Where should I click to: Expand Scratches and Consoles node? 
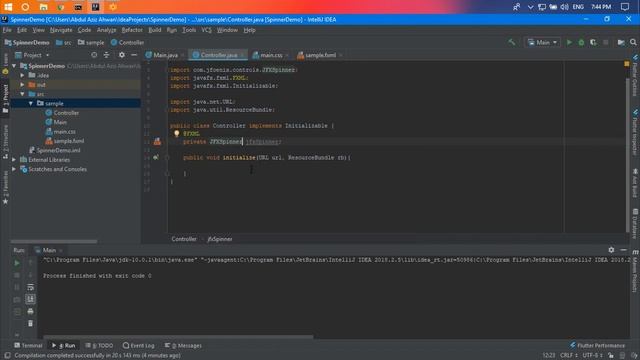pos(14,169)
